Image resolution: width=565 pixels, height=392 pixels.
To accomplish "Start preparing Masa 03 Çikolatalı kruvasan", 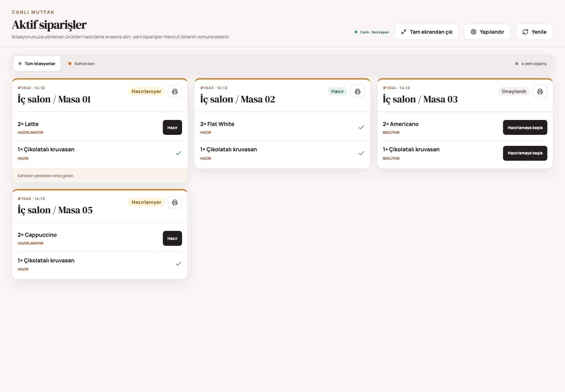I will [525, 153].
